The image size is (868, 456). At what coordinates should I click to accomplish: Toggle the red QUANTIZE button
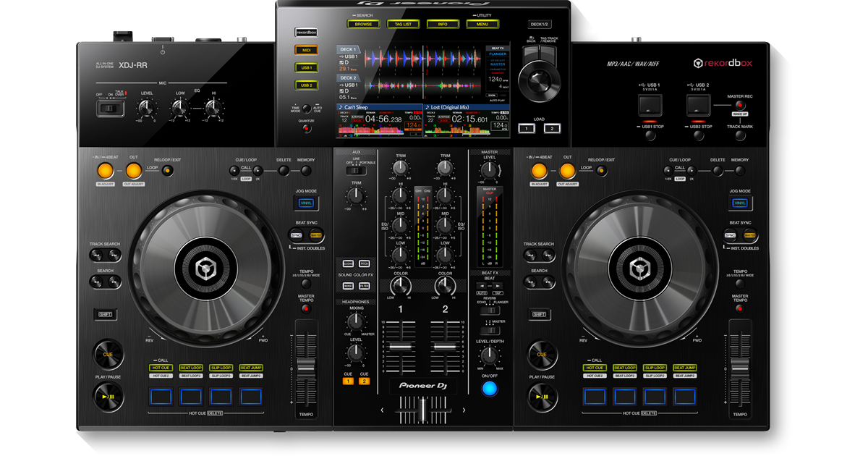click(307, 129)
